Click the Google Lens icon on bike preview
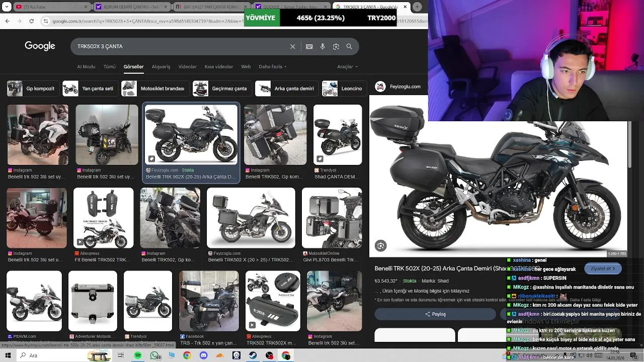This screenshot has height=362, width=644. (x=381, y=245)
